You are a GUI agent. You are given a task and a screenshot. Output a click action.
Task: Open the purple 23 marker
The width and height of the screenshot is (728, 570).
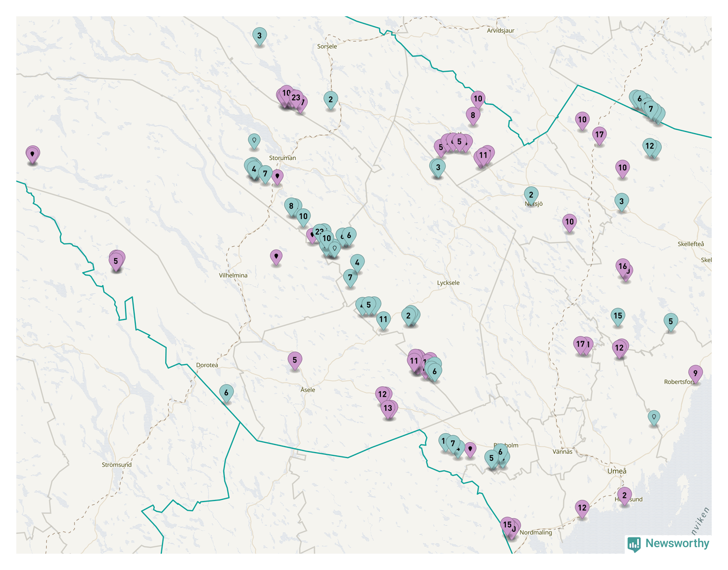pyautogui.click(x=296, y=99)
